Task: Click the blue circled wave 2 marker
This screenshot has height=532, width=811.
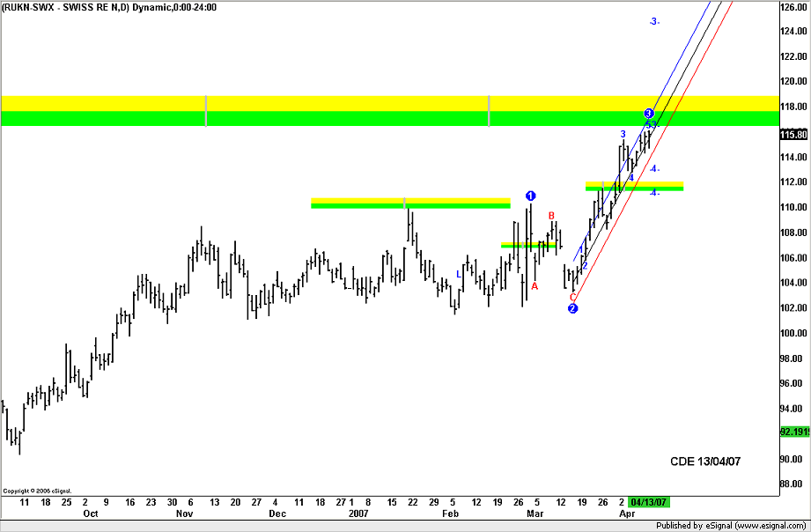Action: (x=572, y=308)
